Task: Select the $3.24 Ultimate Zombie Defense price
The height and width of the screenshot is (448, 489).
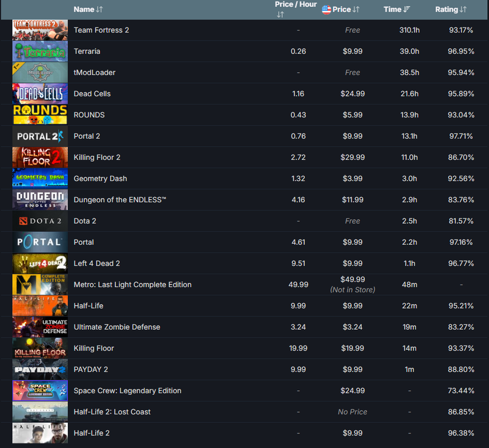Action: pos(352,326)
